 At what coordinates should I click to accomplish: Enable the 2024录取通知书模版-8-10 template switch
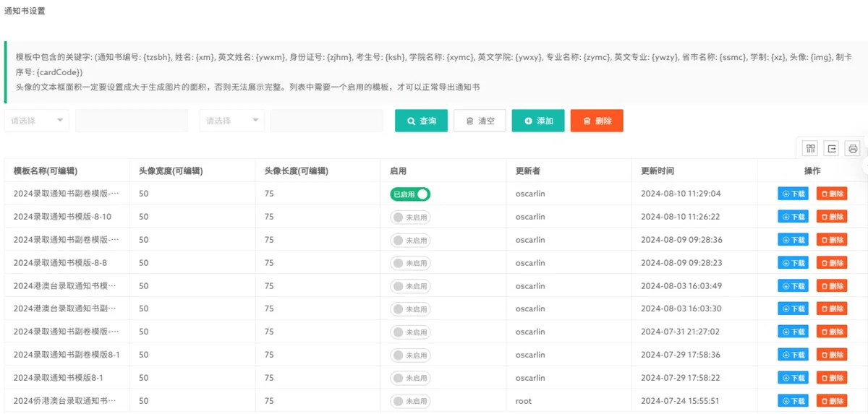pyautogui.click(x=410, y=217)
